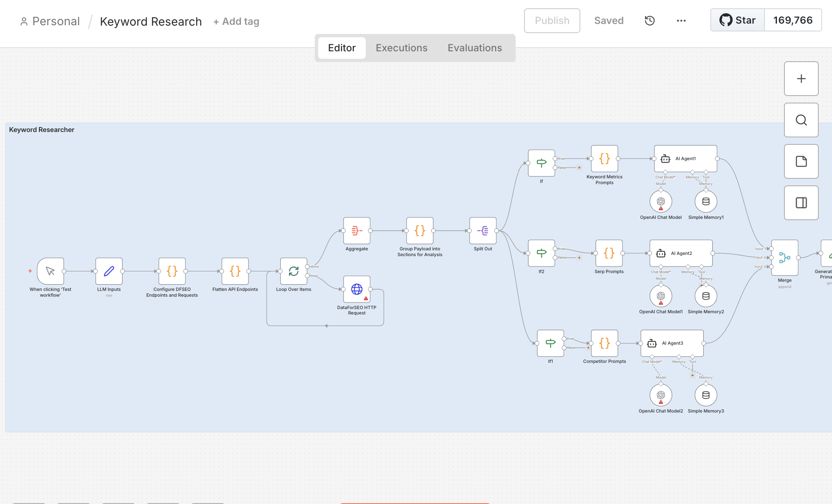Open node panel via the plus icon
Image resolution: width=832 pixels, height=504 pixels.
click(x=801, y=79)
